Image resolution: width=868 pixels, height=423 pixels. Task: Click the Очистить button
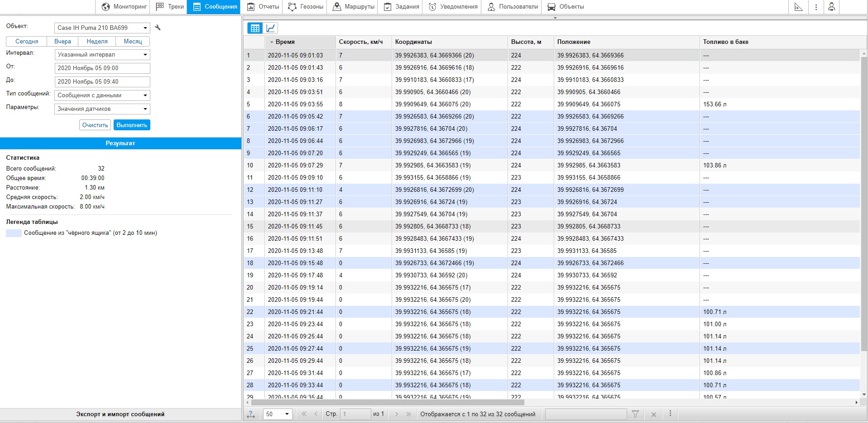[x=95, y=125]
